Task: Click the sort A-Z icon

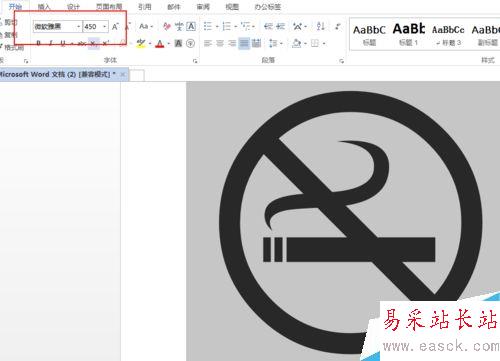Action: 321,26
